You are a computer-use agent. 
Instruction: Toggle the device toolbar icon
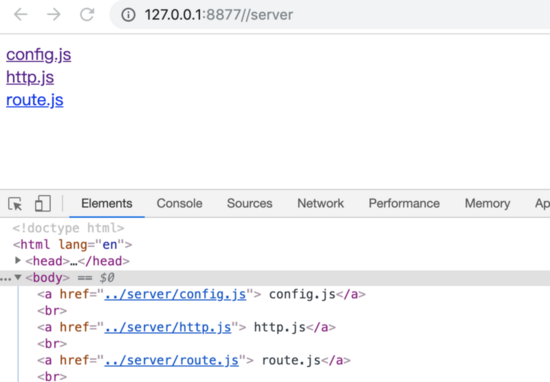pyautogui.click(x=43, y=203)
